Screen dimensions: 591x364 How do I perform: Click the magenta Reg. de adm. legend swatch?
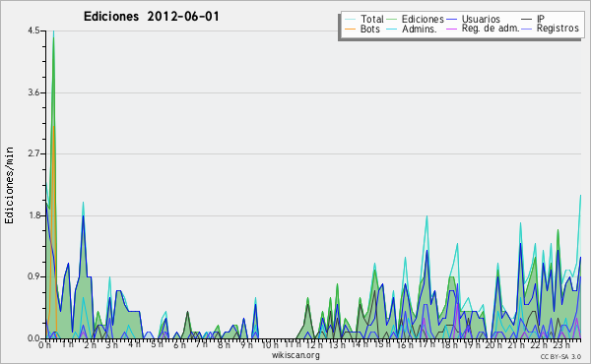(451, 29)
